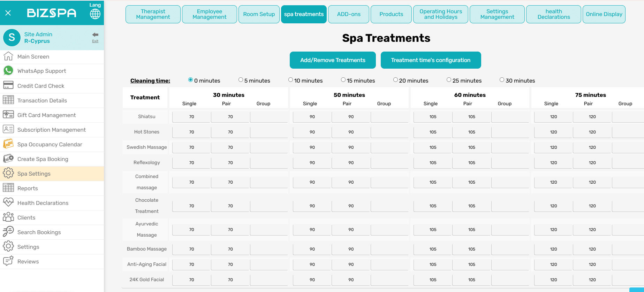Screen dimensions: 644x292
Task: Click the Spa Occupancy Calendar icon
Action: [8, 144]
